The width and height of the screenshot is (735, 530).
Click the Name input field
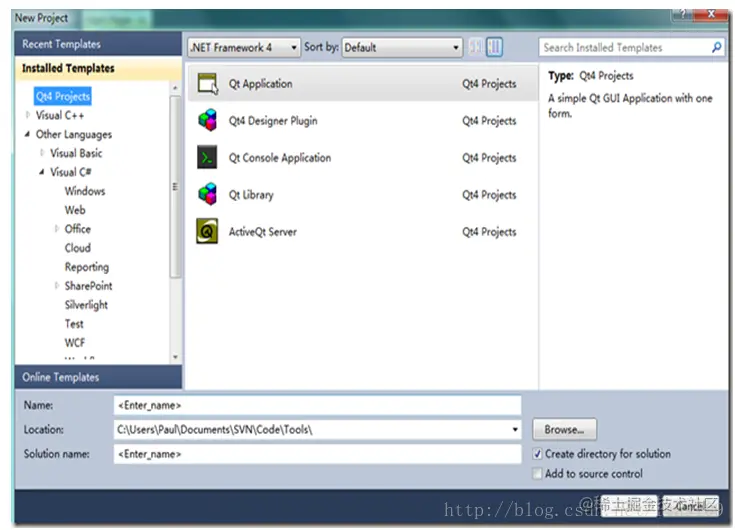click(x=317, y=405)
